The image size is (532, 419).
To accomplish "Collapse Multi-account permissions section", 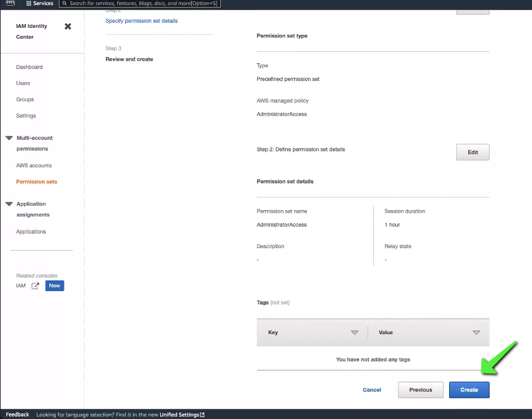I will click(9, 138).
